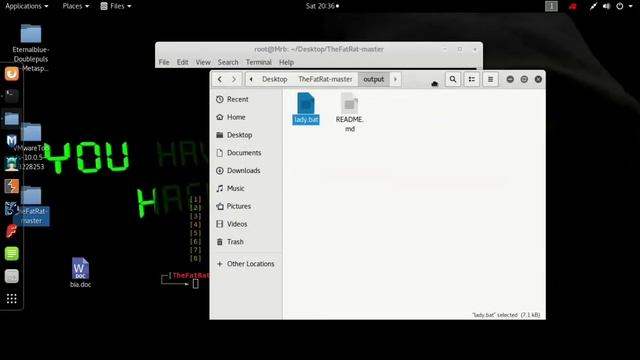Image resolution: width=640 pixels, height=360 pixels.
Task: Select the TheFatRat-master desktop folder
Action: [x=31, y=205]
